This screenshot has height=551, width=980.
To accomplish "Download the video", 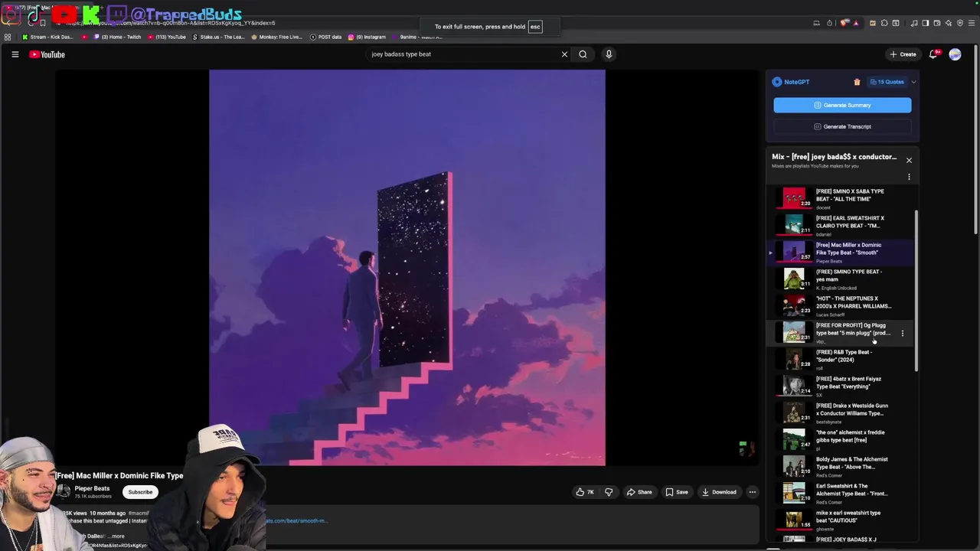I will [x=719, y=492].
